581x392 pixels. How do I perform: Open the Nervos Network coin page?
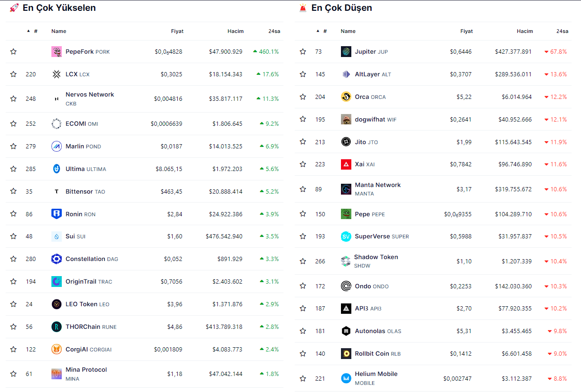[x=90, y=95]
